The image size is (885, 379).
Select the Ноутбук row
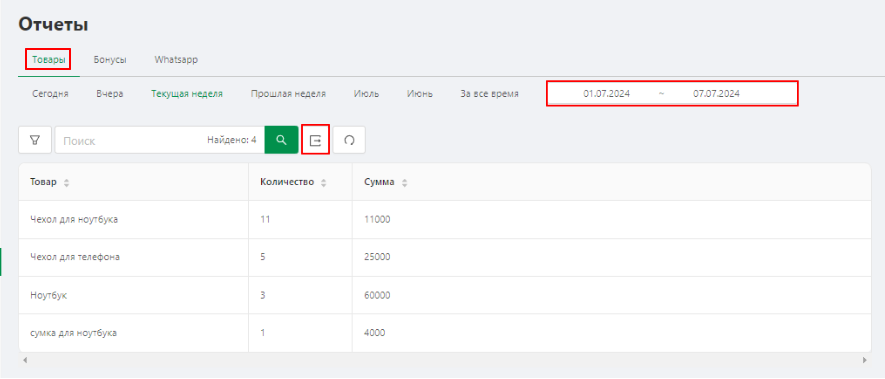point(445,295)
